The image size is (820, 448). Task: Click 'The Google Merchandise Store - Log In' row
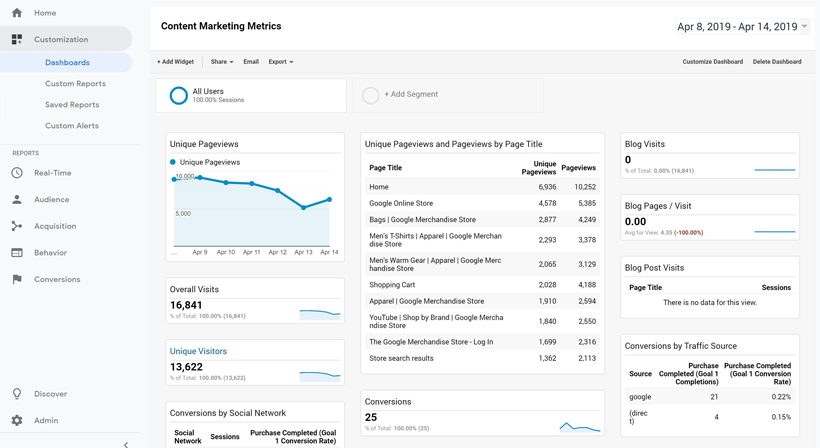(482, 342)
